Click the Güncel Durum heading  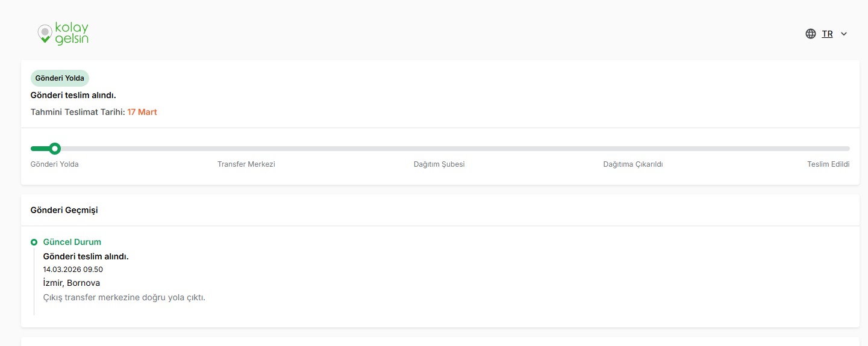[x=72, y=242]
